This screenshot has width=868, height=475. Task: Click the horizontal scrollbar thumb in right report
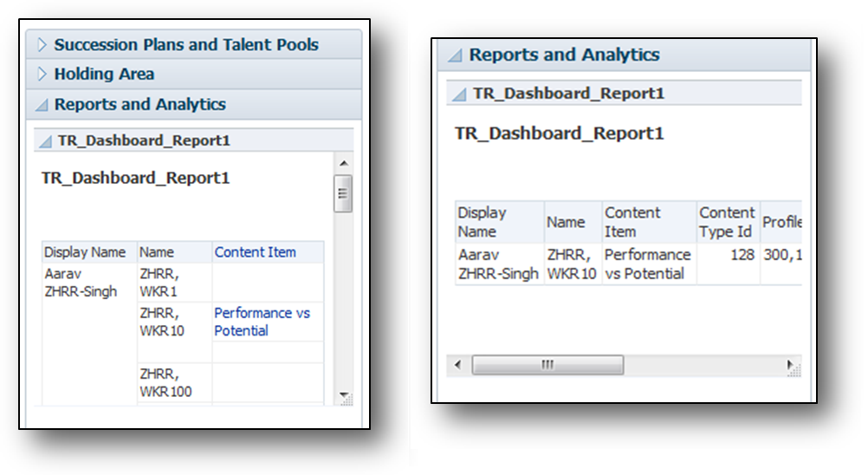[547, 365]
